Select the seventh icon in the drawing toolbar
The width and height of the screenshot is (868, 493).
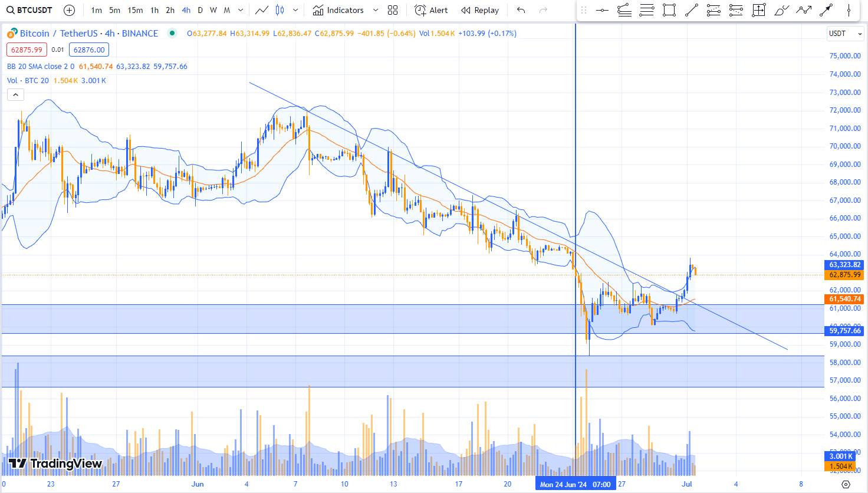[x=736, y=10]
